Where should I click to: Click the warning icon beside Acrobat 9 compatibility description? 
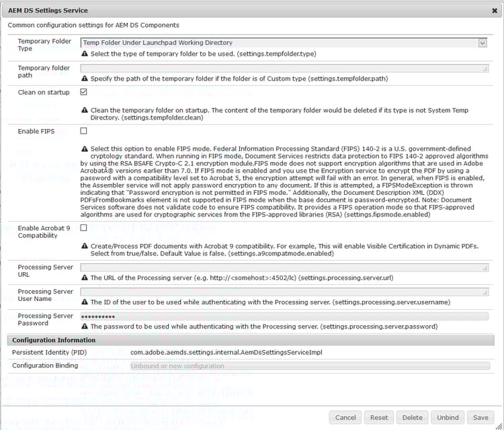click(85, 246)
